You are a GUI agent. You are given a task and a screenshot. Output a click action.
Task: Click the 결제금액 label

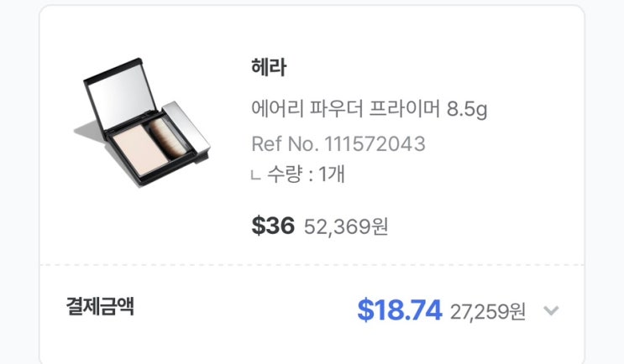(100, 306)
